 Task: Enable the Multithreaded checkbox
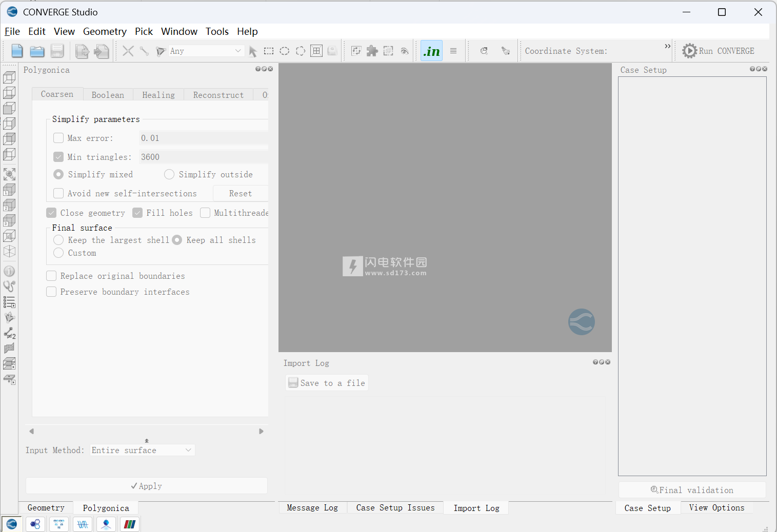205,213
